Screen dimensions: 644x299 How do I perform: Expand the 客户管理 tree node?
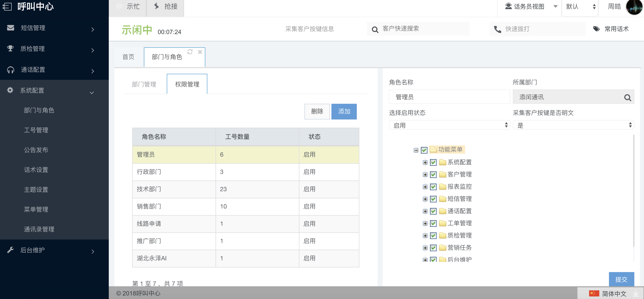click(425, 175)
